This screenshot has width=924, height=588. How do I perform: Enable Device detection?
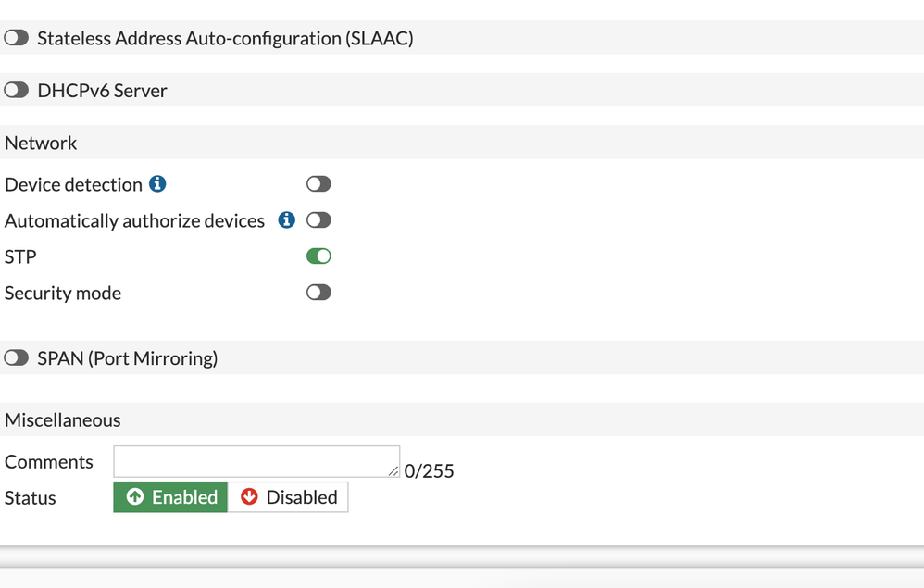coord(318,183)
